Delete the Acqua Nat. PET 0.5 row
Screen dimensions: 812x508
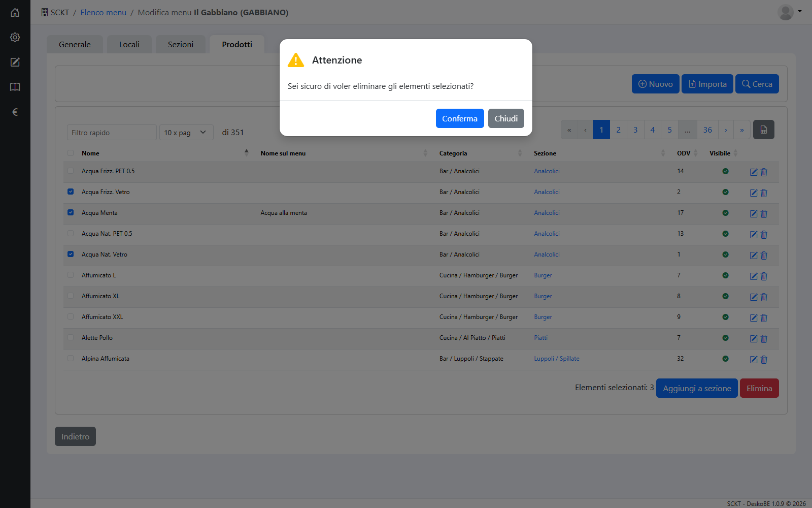tap(764, 235)
